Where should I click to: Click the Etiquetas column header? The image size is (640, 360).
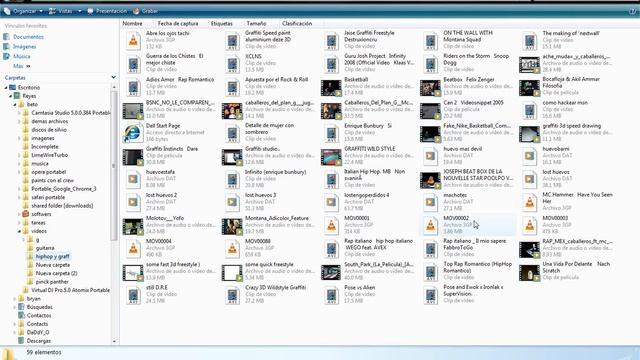[x=222, y=24]
